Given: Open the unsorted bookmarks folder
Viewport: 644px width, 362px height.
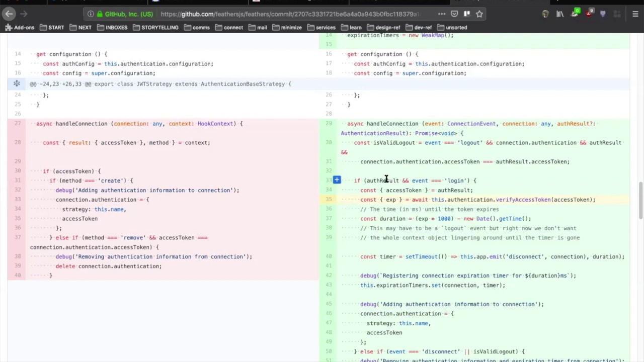Looking at the screenshot, I should 452,28.
